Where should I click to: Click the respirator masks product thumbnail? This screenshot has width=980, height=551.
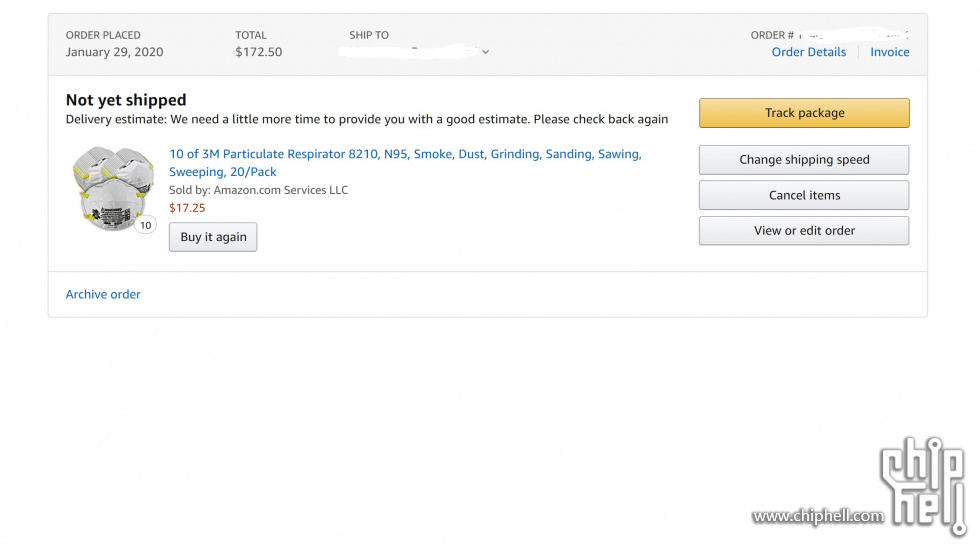[x=113, y=189]
